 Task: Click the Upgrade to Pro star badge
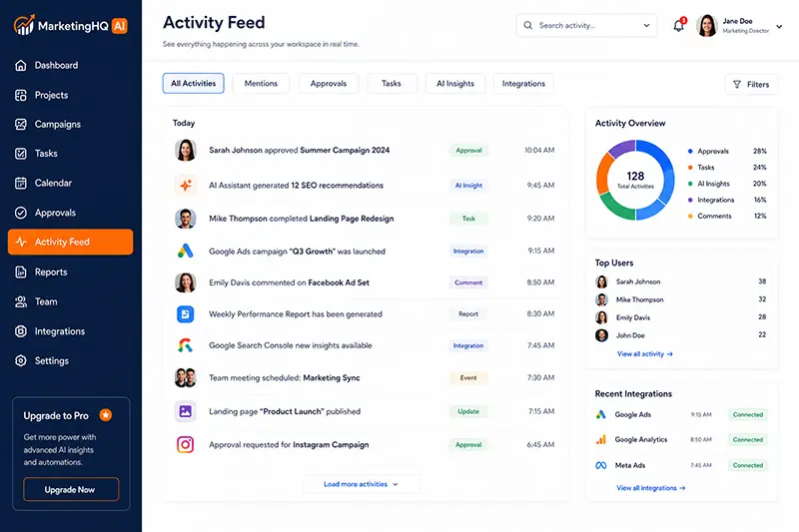coord(106,415)
